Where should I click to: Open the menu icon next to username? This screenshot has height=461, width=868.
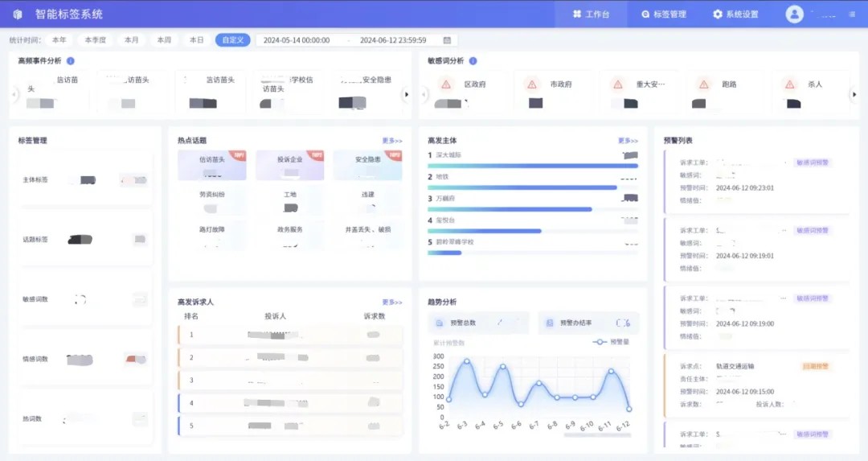(x=852, y=14)
